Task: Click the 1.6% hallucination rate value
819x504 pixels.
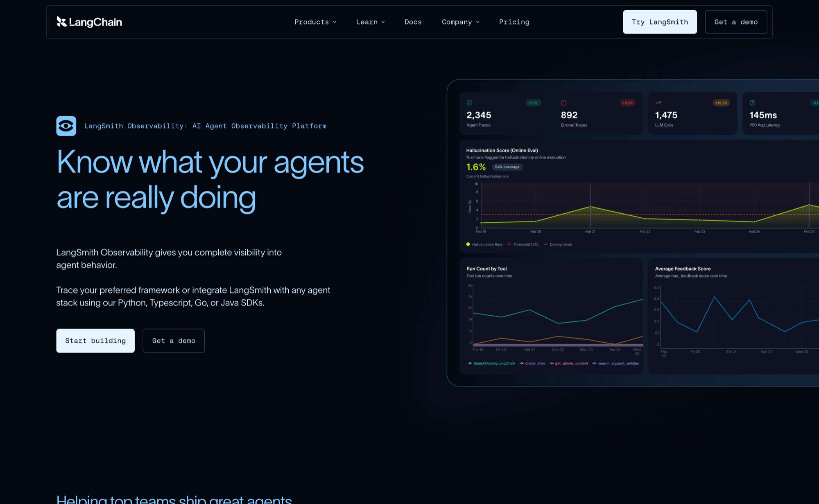Action: pos(476,167)
